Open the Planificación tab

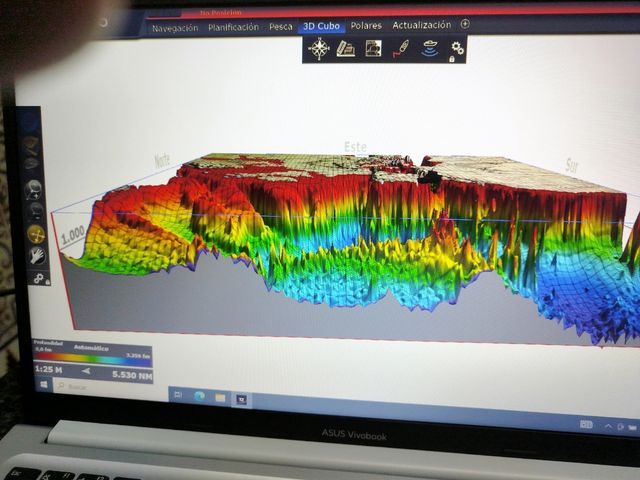click(233, 27)
